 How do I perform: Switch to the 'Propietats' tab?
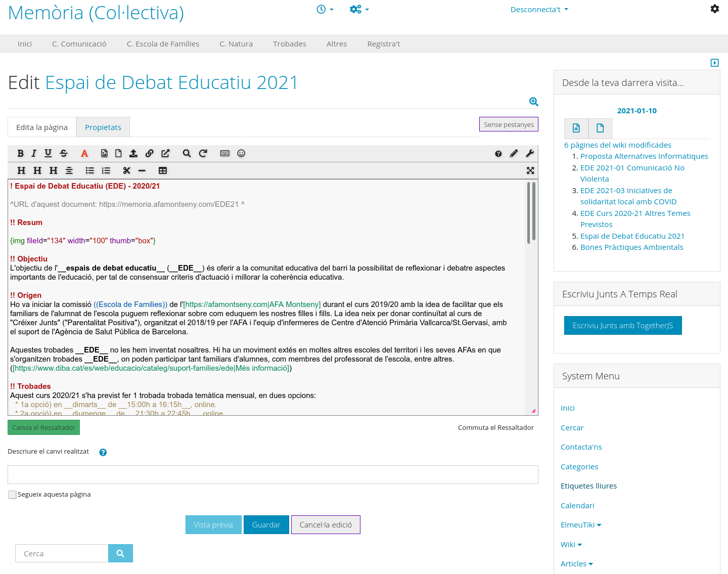tap(103, 127)
